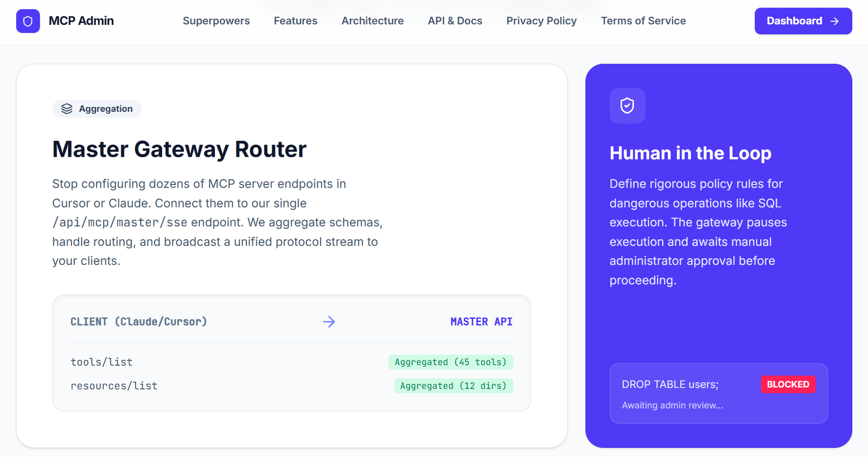This screenshot has height=457, width=868.
Task: Click the /api/mcp/master/sse endpoint text
Action: coord(120,223)
